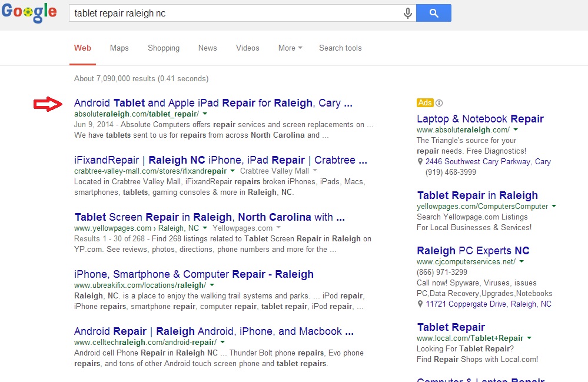The image size is (588, 382).
Task: Open iPhone, Smartphone & Computer Repair result
Action: tap(194, 274)
